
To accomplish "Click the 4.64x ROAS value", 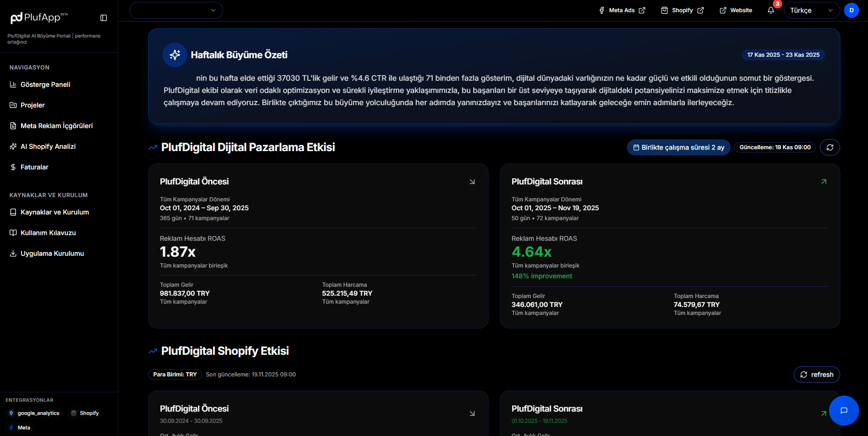I will tap(531, 252).
